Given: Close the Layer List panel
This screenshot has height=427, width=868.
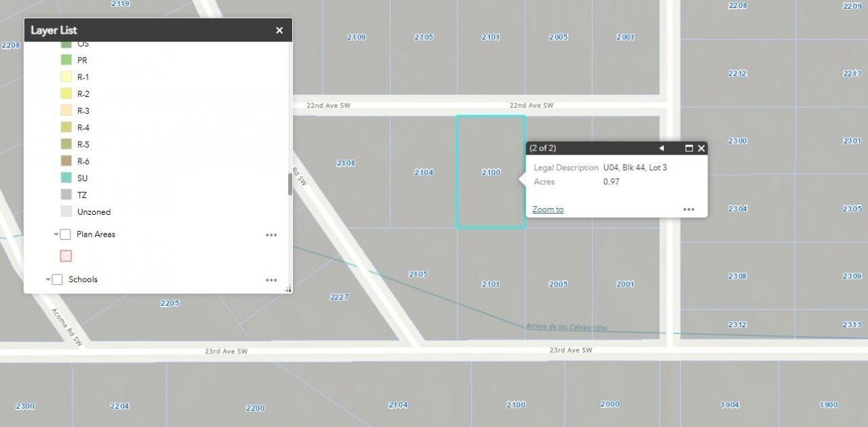Looking at the screenshot, I should pos(279,30).
